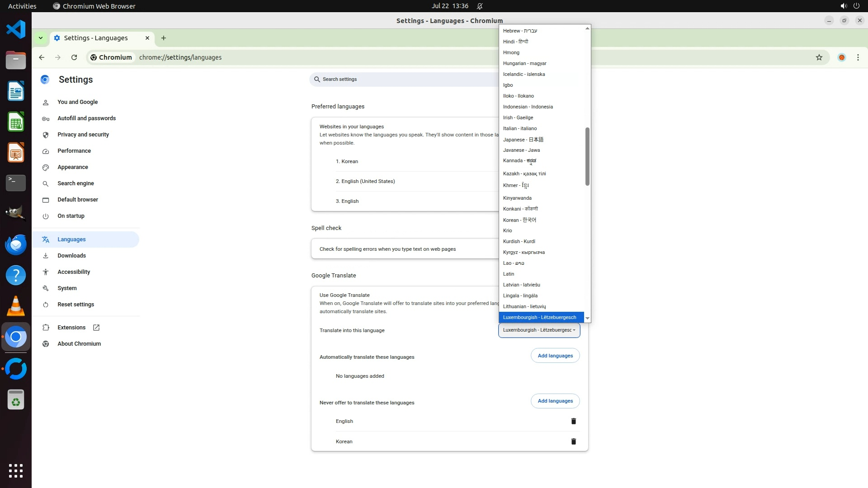The height and width of the screenshot is (488, 868).
Task: Go to Appearance settings section
Action: (x=72, y=167)
